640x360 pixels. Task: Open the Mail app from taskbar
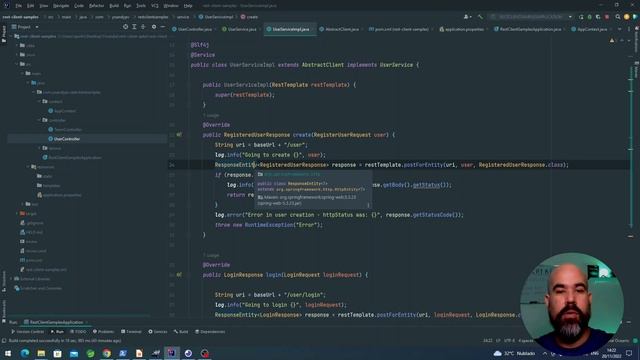[74, 353]
